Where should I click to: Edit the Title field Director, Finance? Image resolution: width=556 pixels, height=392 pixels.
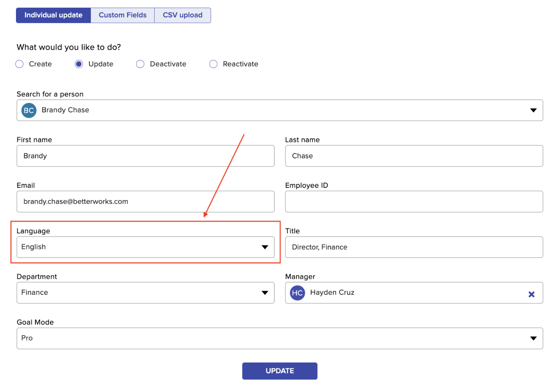click(414, 247)
